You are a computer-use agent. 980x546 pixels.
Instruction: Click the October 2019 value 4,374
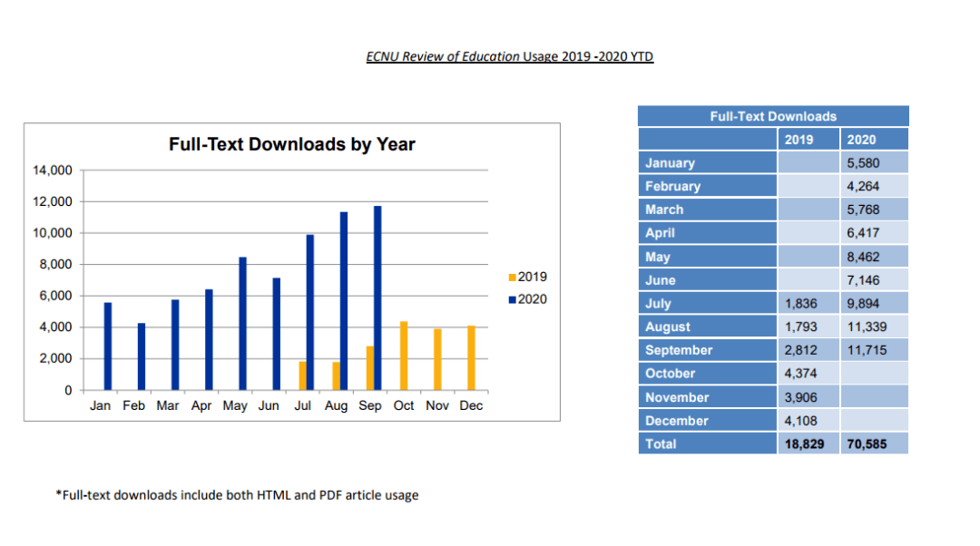coord(800,374)
